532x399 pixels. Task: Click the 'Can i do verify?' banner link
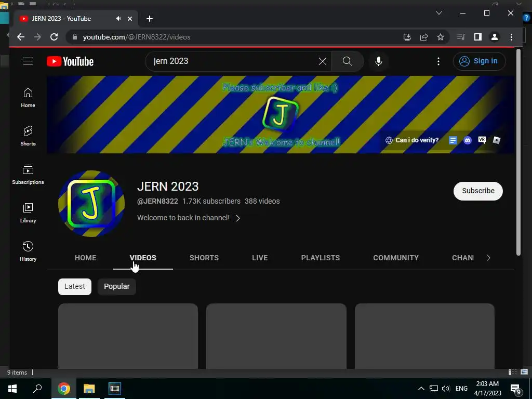(x=412, y=140)
